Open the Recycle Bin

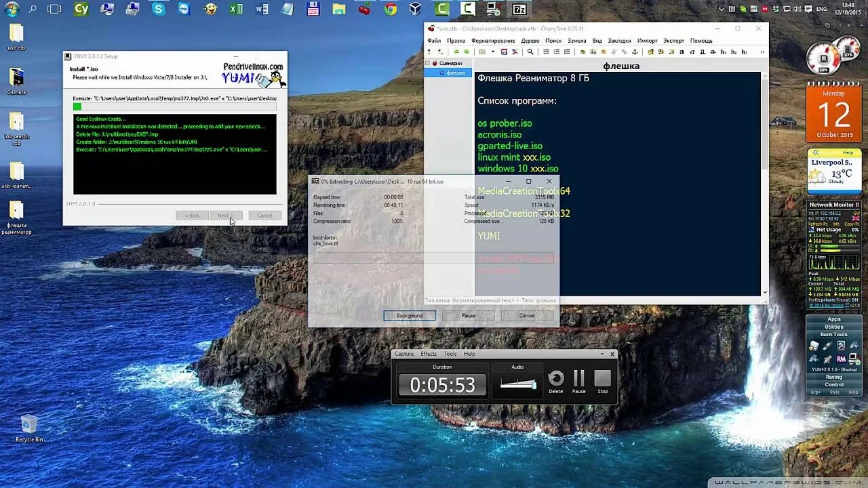click(29, 428)
